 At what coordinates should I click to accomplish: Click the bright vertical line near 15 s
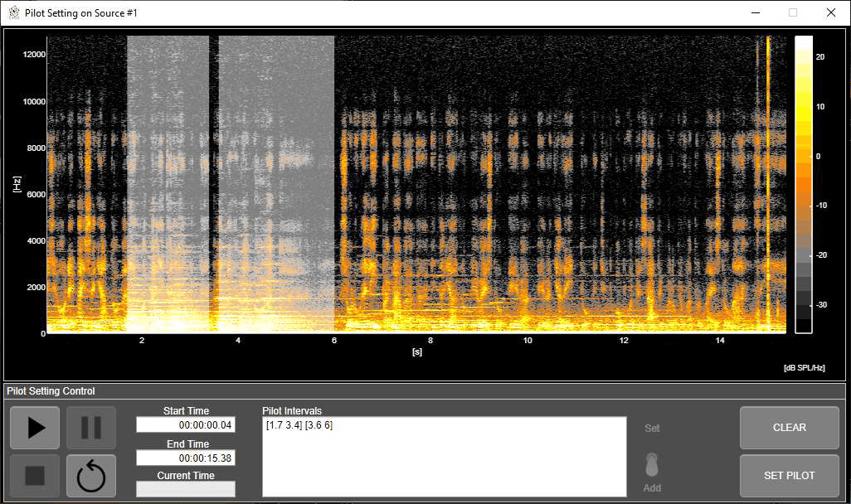tap(768, 184)
